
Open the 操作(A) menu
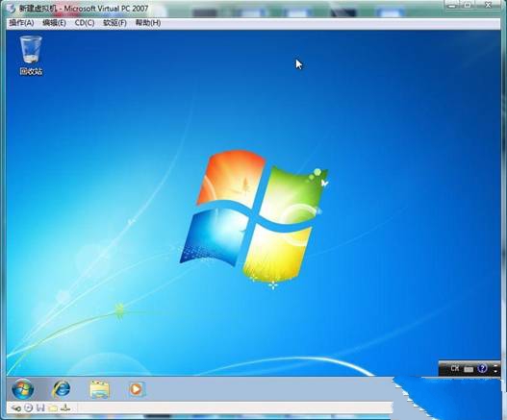[x=21, y=23]
